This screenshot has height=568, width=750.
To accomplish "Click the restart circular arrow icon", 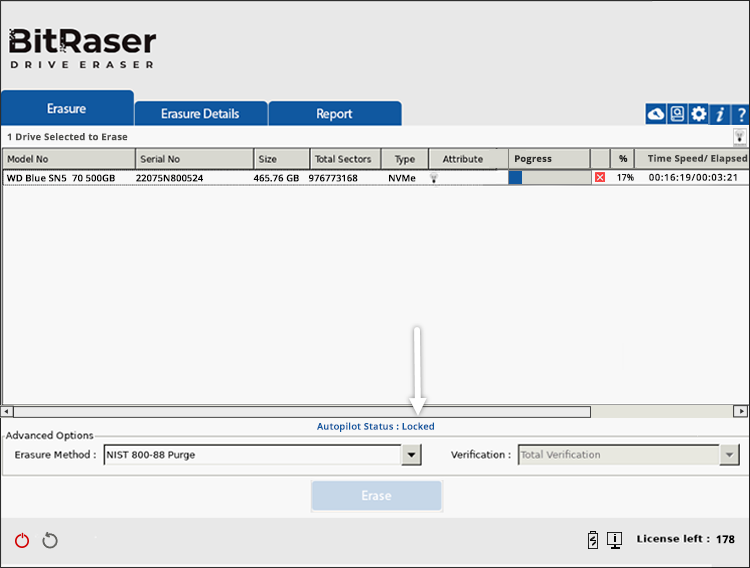I will [50, 541].
